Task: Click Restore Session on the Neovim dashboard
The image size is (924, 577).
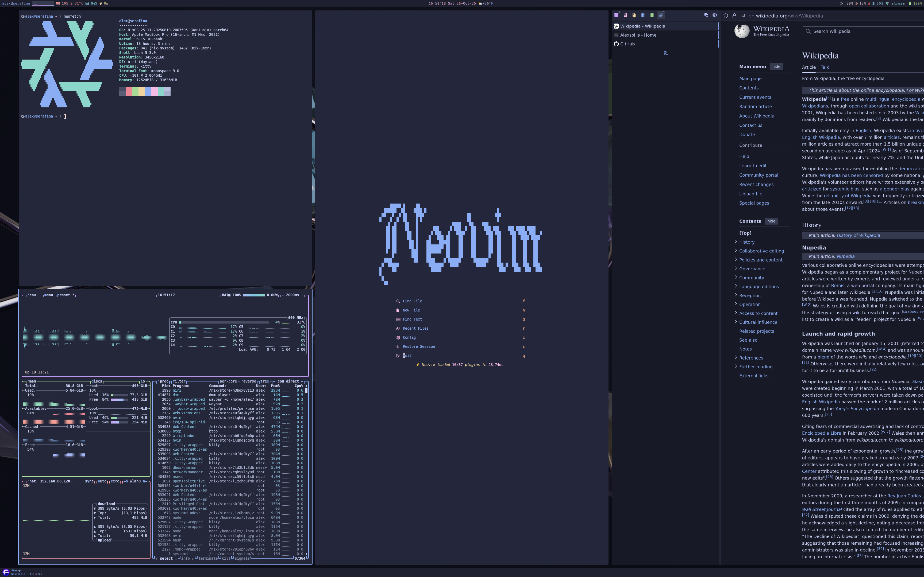Action: (419, 346)
